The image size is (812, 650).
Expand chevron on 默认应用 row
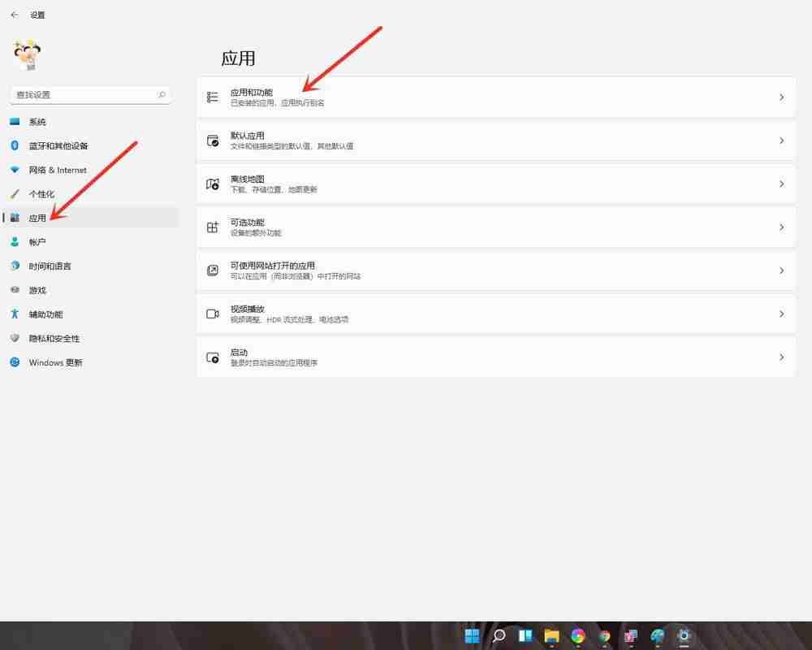pyautogui.click(x=781, y=141)
